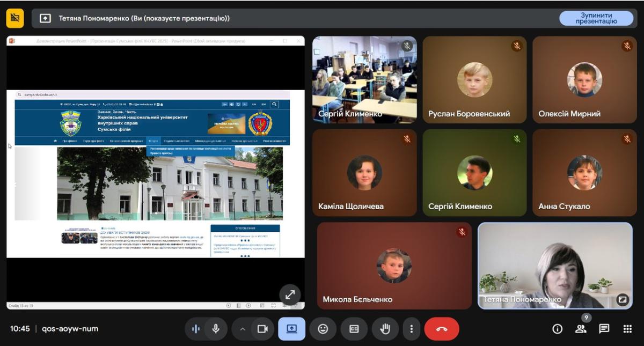Screen dimensions: 644x346
Task: Open the emoji reactions button
Action: coord(323,329)
